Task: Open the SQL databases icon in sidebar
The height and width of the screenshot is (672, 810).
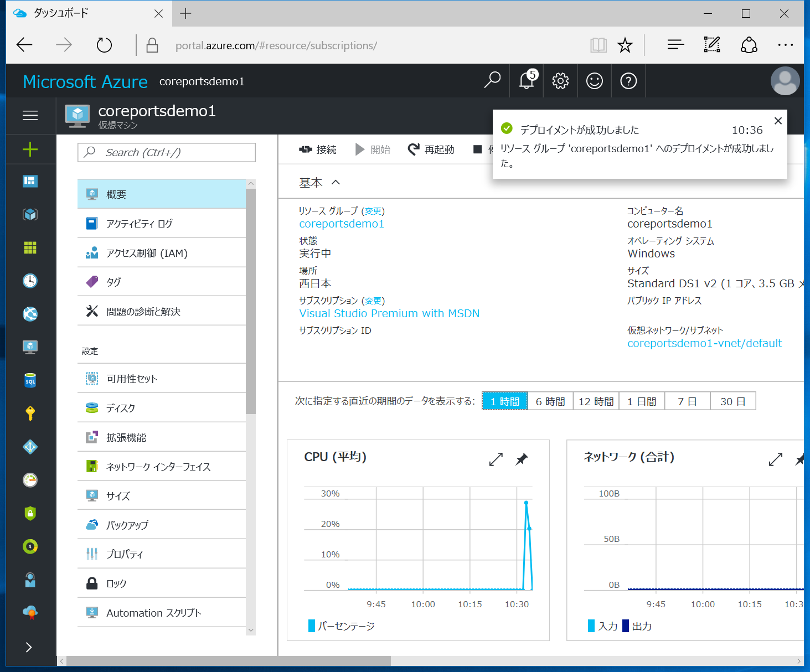Action: point(30,380)
